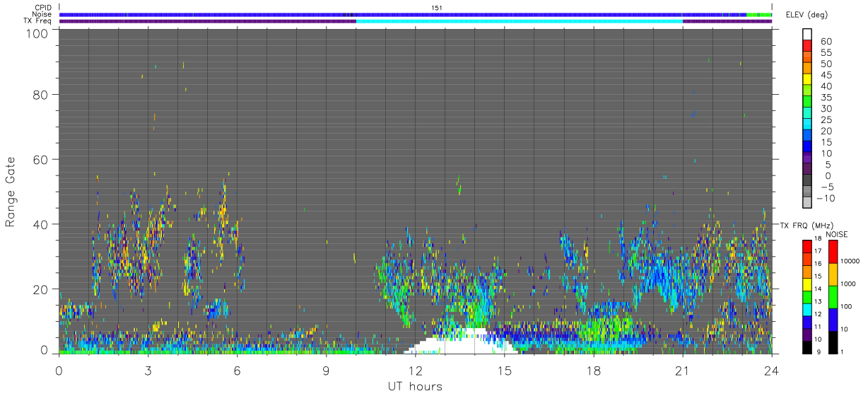Click the 1000 label on NOISE scale
The image size is (868, 401).
(x=848, y=283)
